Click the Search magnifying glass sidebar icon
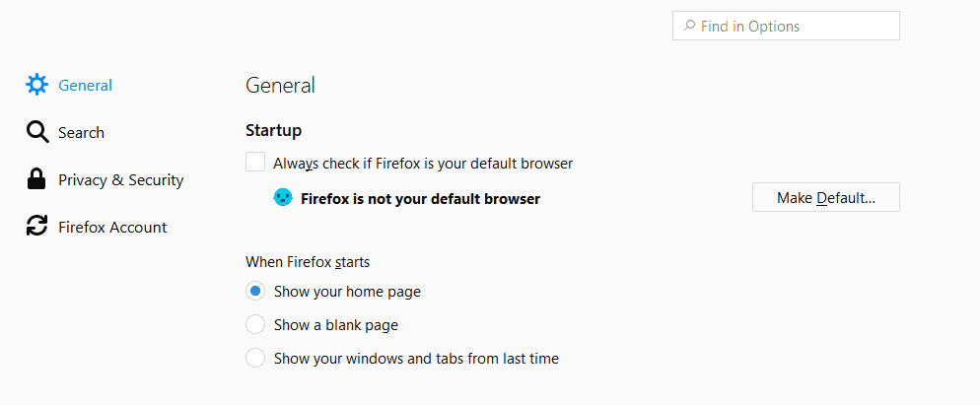Image resolution: width=980 pixels, height=405 pixels. click(x=36, y=132)
